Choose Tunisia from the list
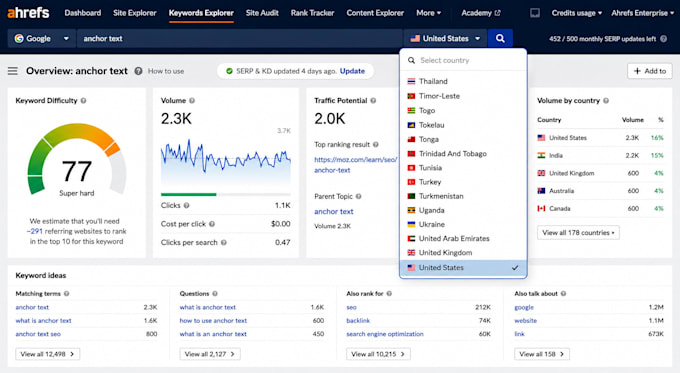 [463, 168]
